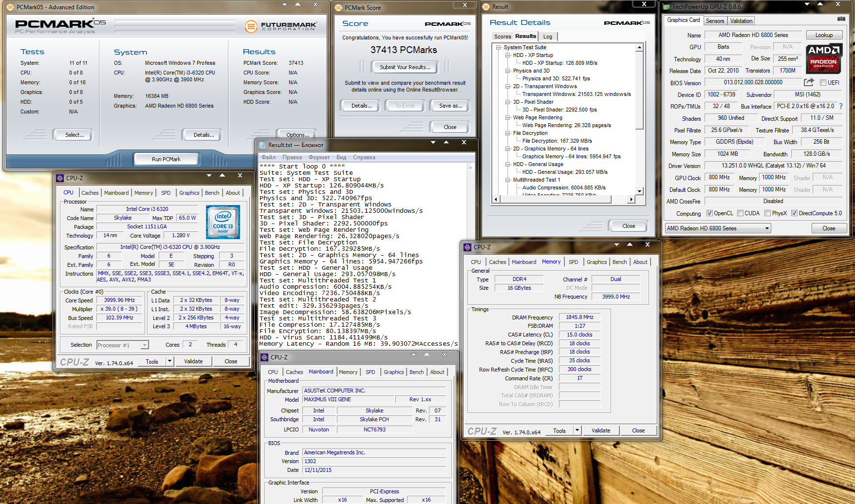Viewport: 855px width, 504px height.
Task: Click the TechPowerUp GPU-Z title bar icon
Action: pos(667,7)
